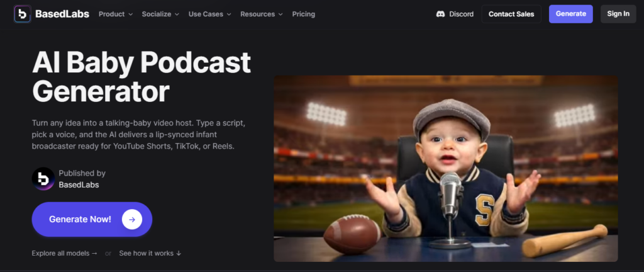
Task: Click the baby podcaster hero image
Action: pos(445,168)
